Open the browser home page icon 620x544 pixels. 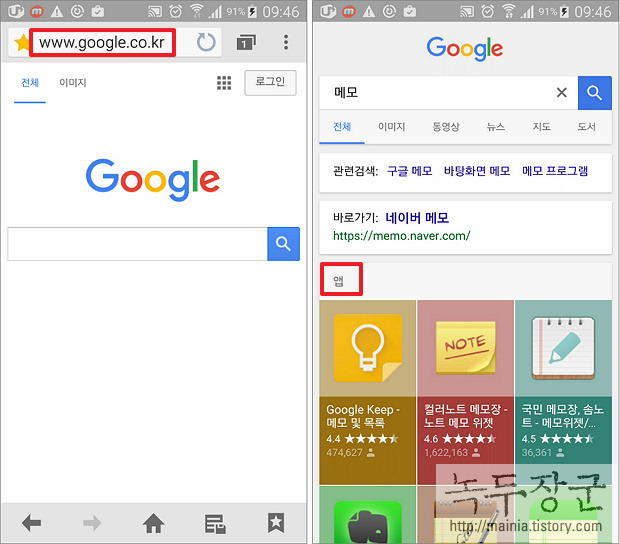pyautogui.click(x=153, y=523)
